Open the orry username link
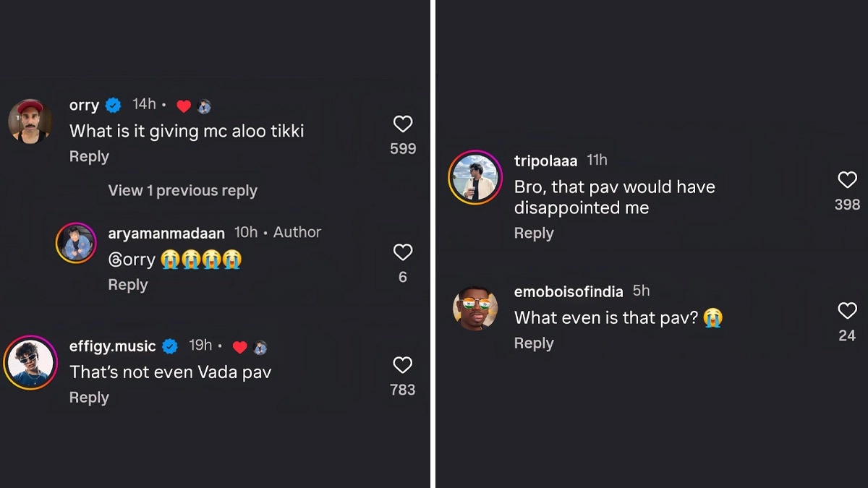The width and height of the screenshot is (868, 488). (x=84, y=106)
